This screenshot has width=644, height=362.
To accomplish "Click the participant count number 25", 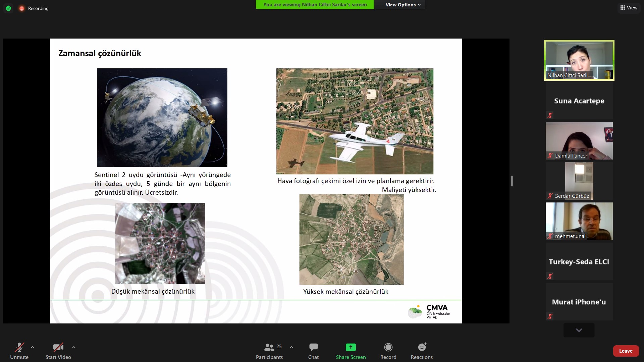I will coord(279,347).
